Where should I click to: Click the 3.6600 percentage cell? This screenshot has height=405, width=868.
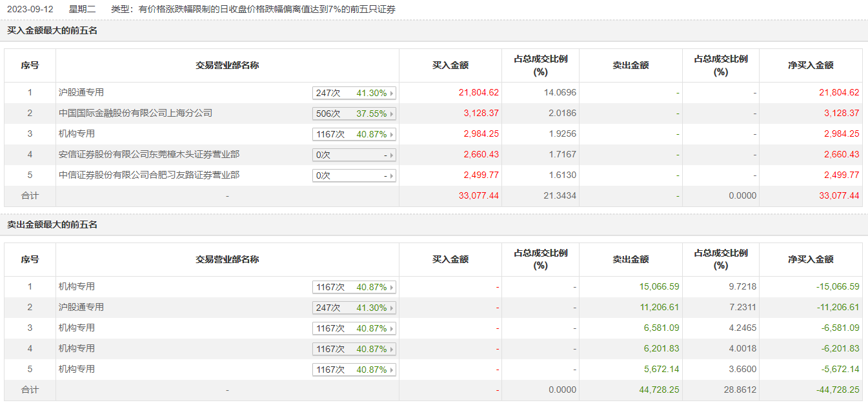[x=742, y=370]
